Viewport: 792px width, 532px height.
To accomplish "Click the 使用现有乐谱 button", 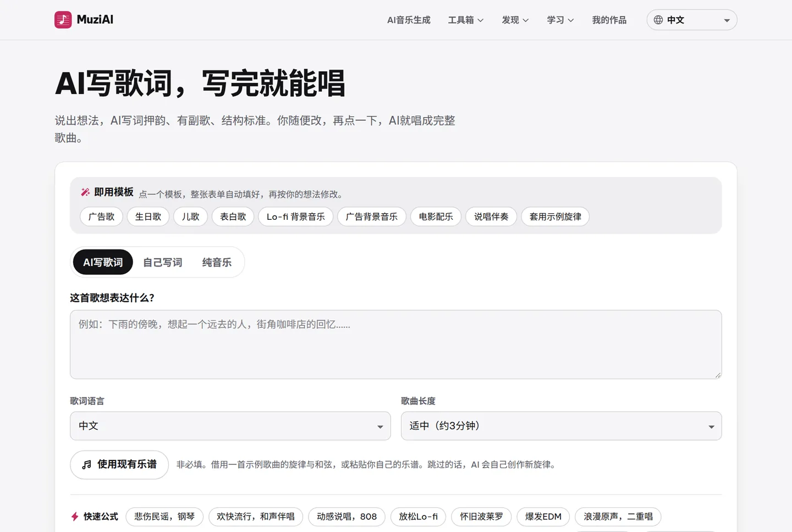I will 119,465.
